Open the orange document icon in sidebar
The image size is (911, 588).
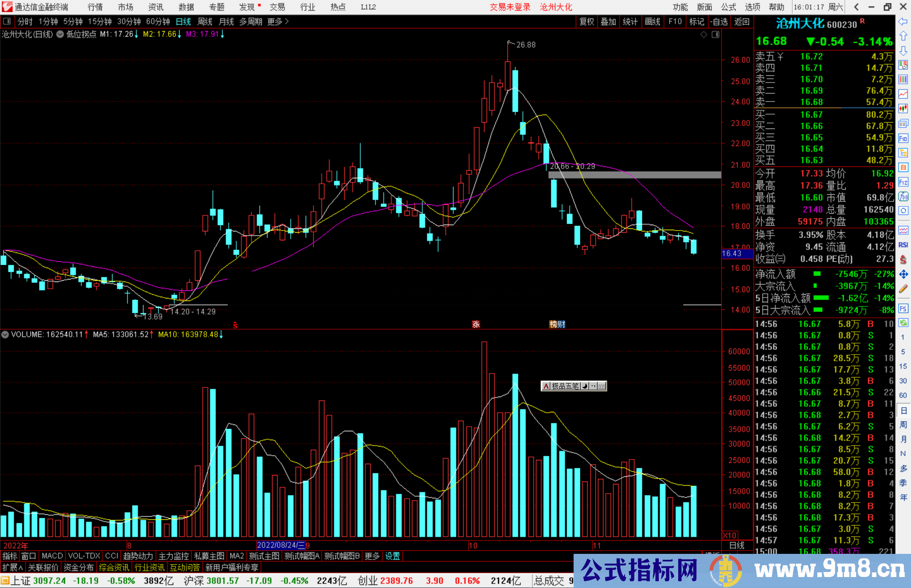pyautogui.click(x=903, y=167)
